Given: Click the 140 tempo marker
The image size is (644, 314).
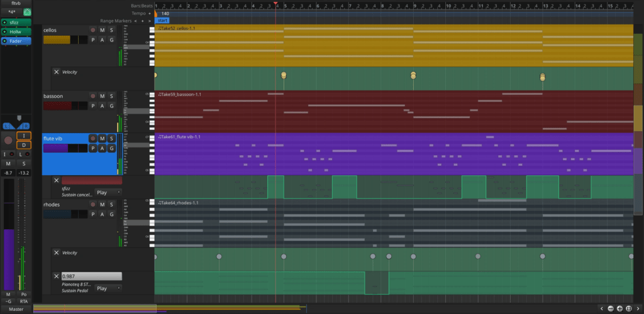Looking at the screenshot, I should [x=165, y=14].
